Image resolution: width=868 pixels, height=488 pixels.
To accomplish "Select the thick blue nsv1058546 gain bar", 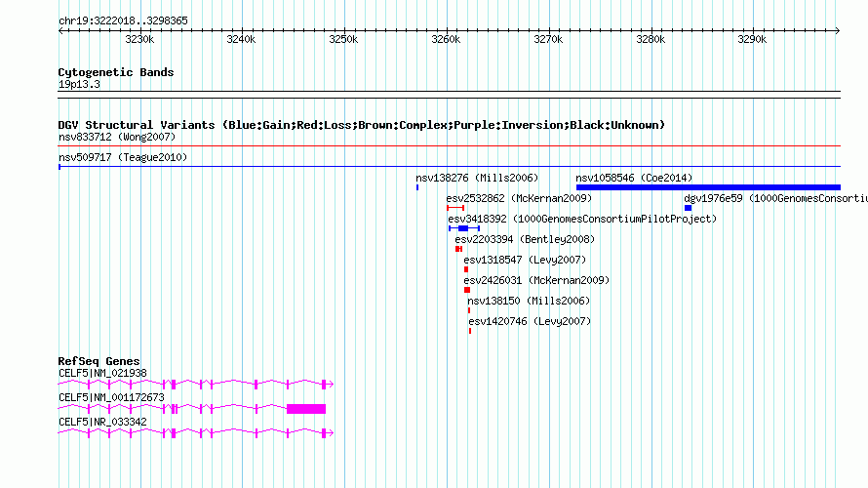I will click(x=709, y=187).
